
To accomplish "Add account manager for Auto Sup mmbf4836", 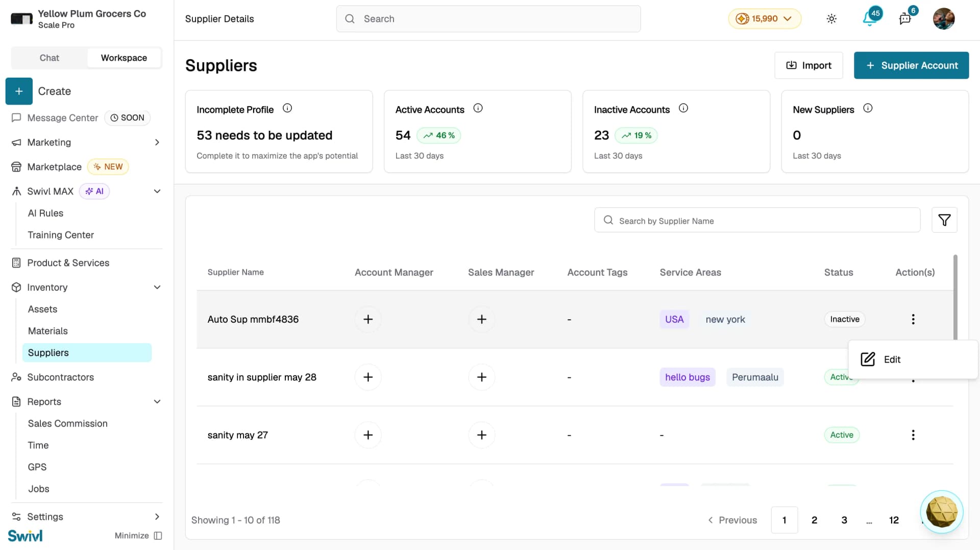I will [368, 319].
